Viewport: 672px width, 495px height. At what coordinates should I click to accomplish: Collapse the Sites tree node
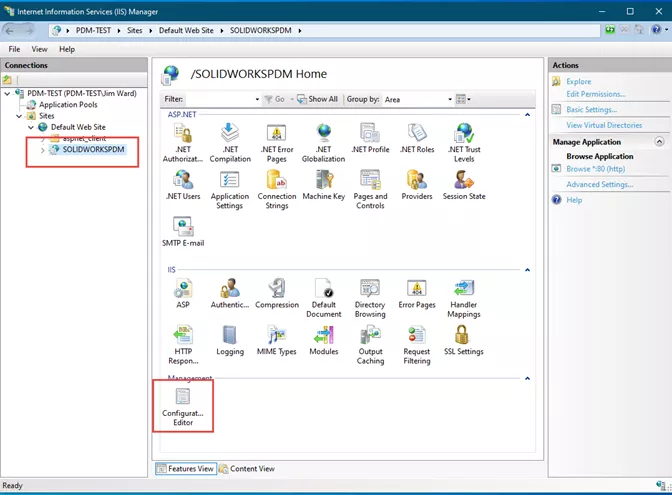(x=19, y=116)
